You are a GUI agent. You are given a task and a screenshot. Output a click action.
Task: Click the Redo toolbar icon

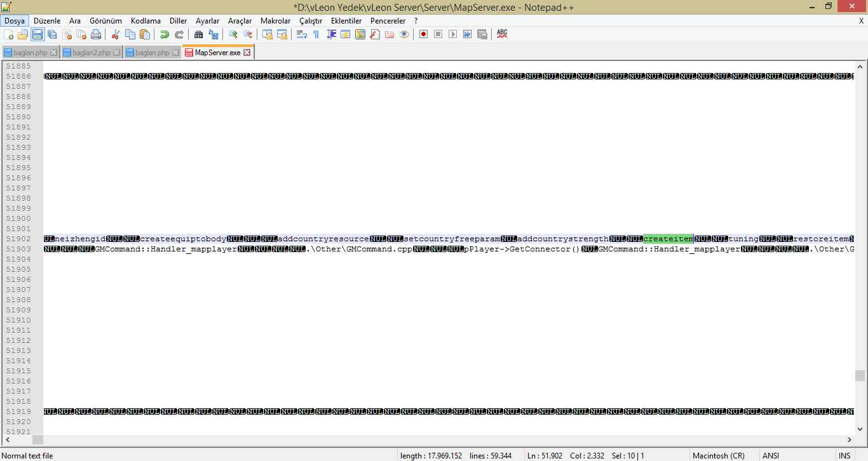[x=179, y=34]
